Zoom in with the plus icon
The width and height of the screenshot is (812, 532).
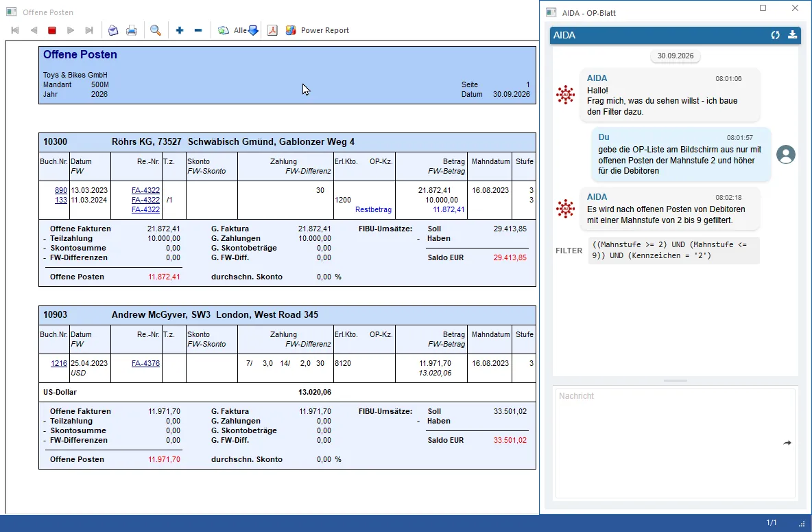point(180,30)
